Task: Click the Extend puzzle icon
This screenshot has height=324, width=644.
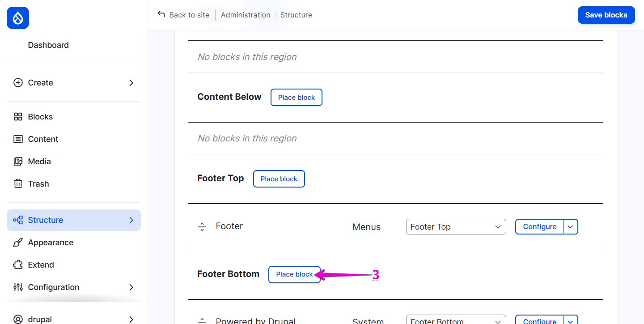Action: click(18, 264)
